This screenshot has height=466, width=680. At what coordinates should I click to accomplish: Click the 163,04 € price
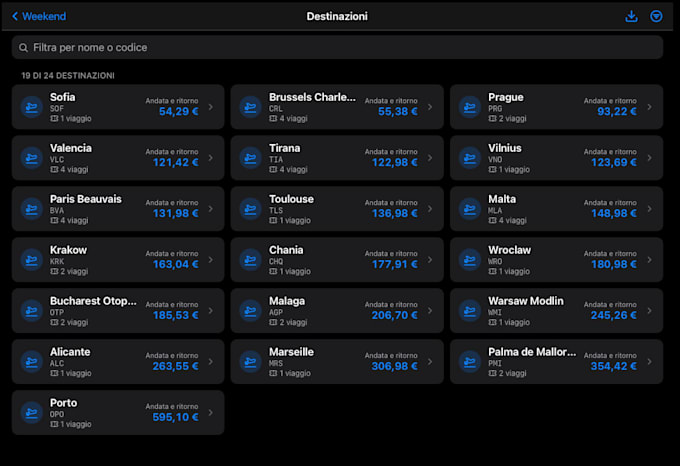176,264
